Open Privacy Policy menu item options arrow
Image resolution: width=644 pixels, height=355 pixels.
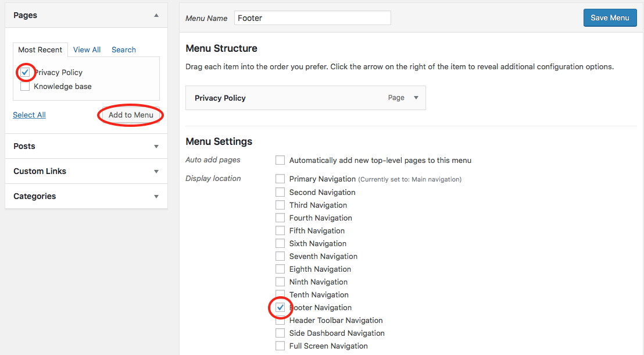tap(416, 98)
